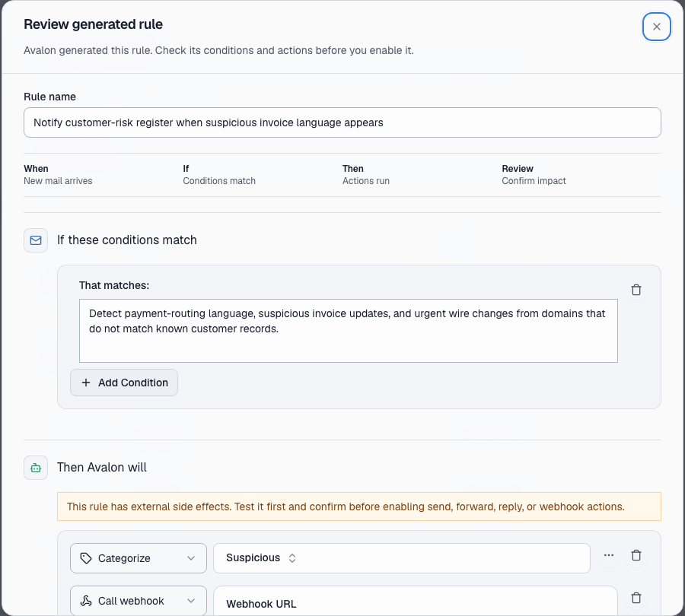The image size is (685, 616).
Task: Click the Add Condition button
Action: coord(124,383)
